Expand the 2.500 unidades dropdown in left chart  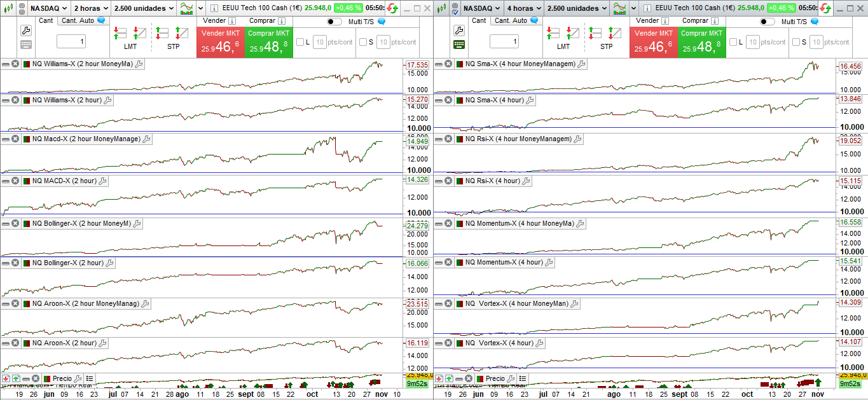point(143,8)
